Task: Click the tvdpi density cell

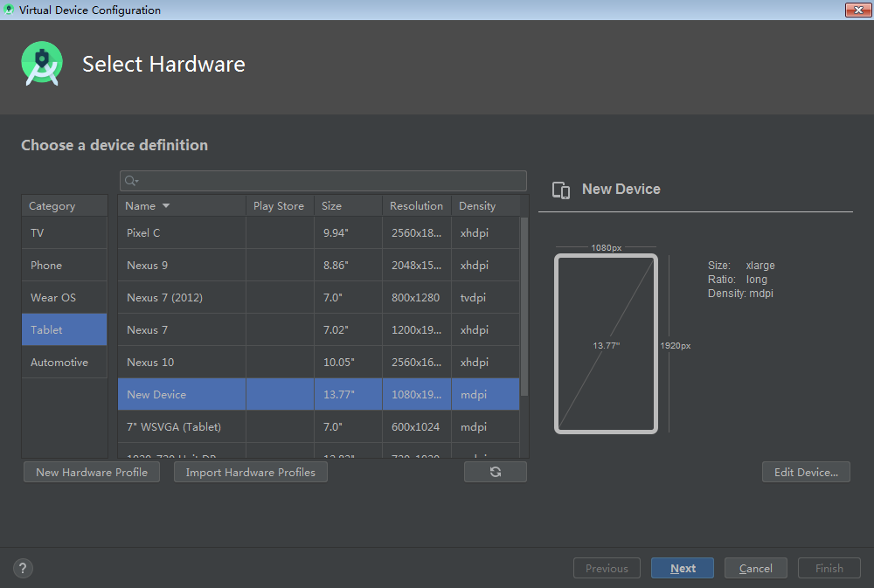Action: point(485,298)
